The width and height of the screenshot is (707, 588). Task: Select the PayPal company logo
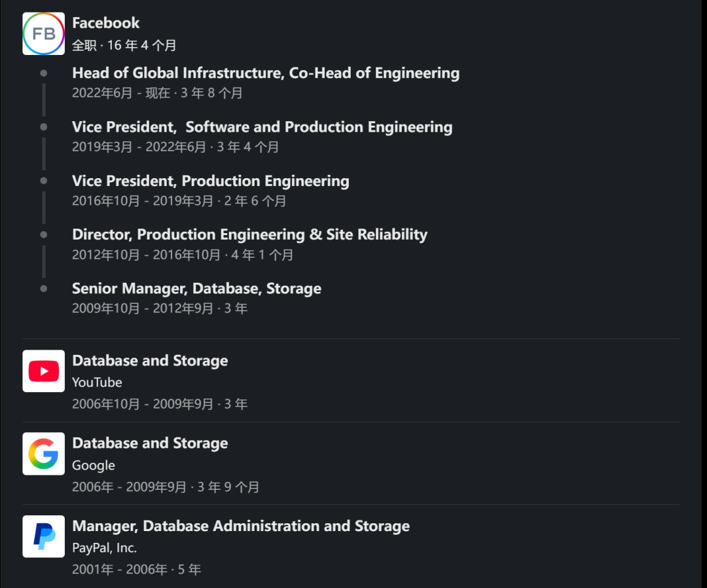tap(43, 536)
